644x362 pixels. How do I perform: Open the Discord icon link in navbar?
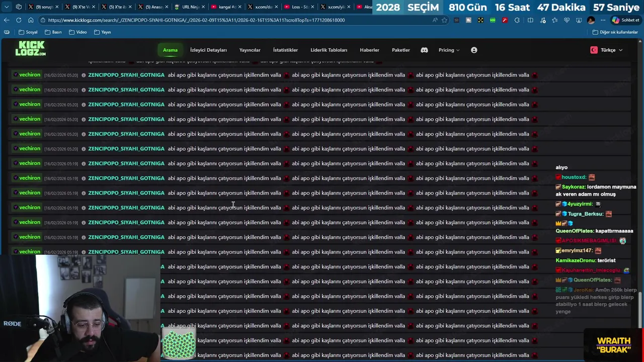pos(424,50)
